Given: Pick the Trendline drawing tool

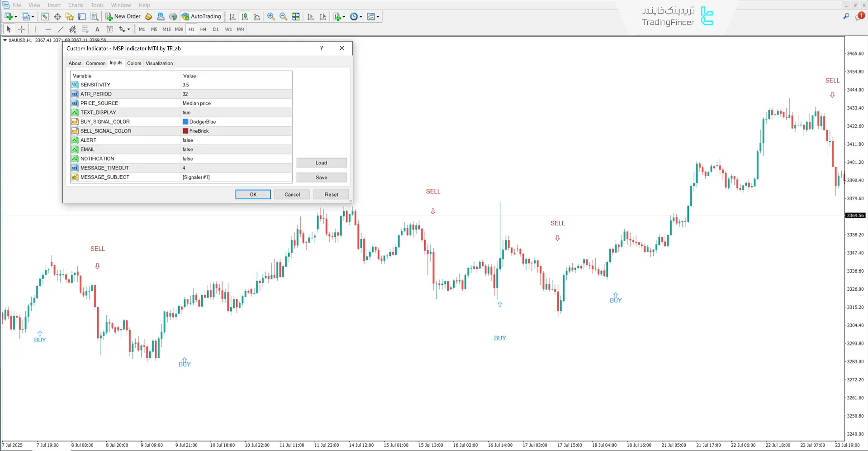Looking at the screenshot, I should (60, 29).
